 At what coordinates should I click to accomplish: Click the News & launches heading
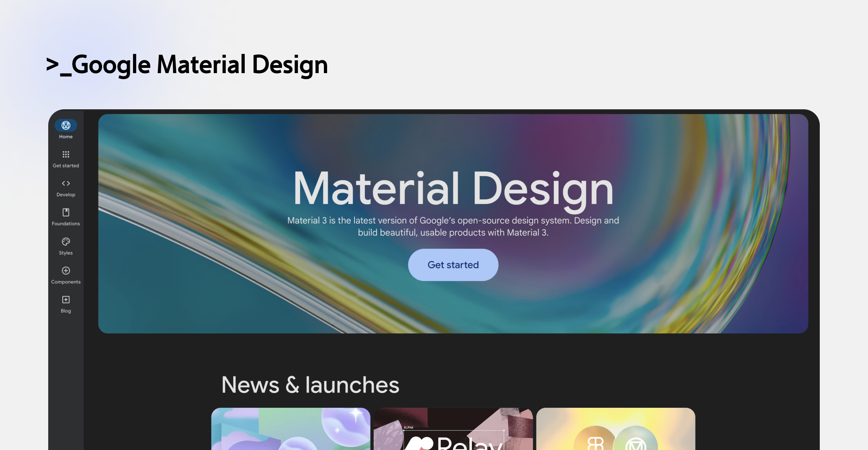click(x=310, y=385)
